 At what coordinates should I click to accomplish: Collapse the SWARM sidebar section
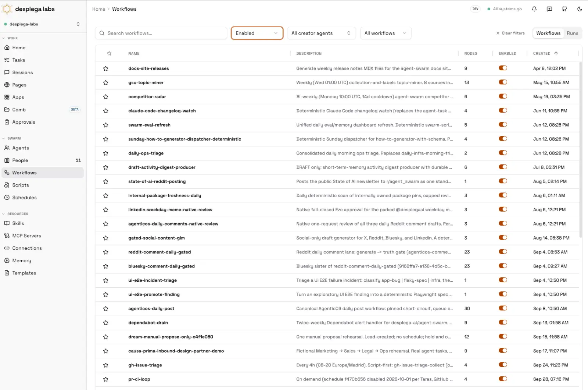tap(11, 138)
